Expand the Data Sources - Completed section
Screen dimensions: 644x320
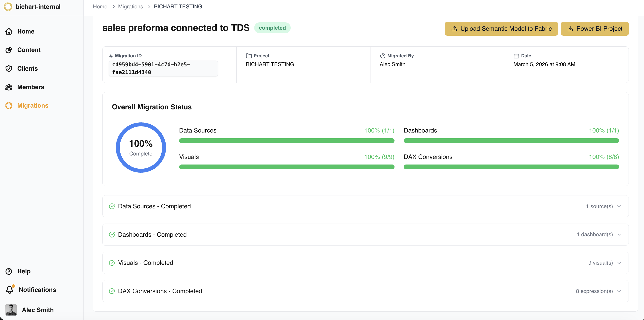point(619,206)
